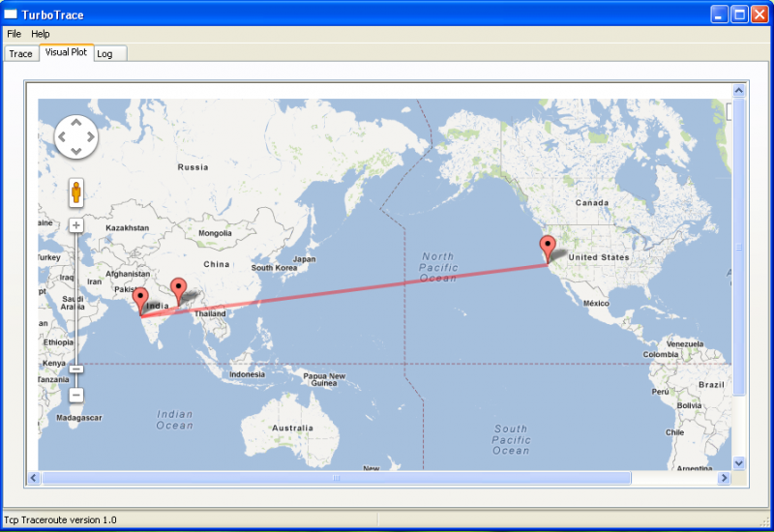Click the Brazil label on the map
774x532 pixels.
711,384
